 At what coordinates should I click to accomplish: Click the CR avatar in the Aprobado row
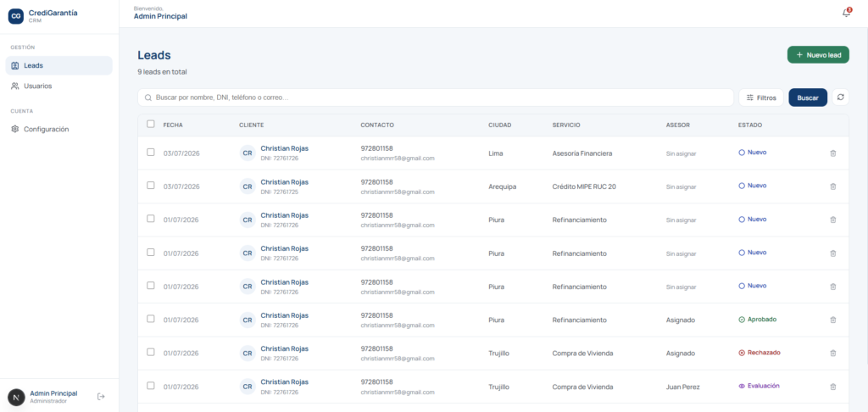pos(248,320)
